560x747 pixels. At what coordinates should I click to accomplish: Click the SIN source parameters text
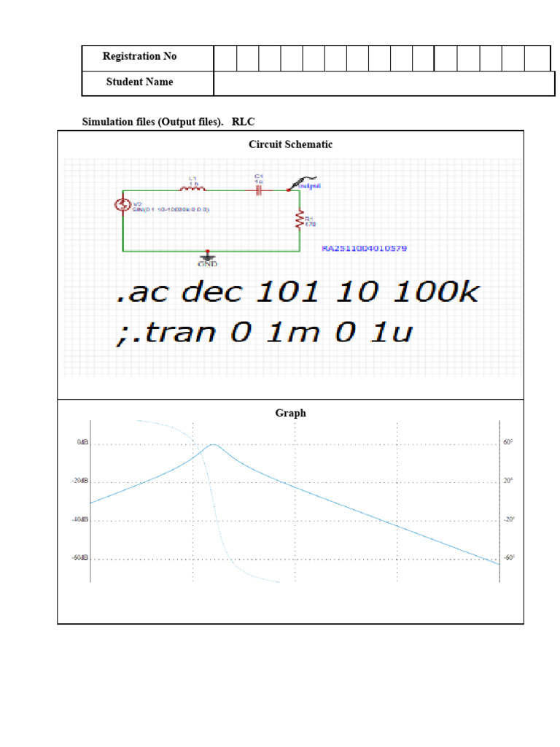pos(171,209)
